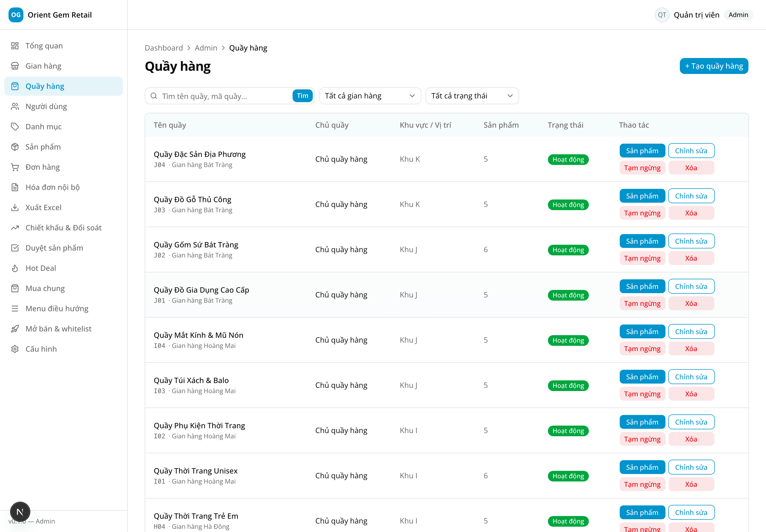
Task: Click Hoạt động badge of Quầy Mắt Kính & Mũ Nón
Action: click(x=568, y=340)
